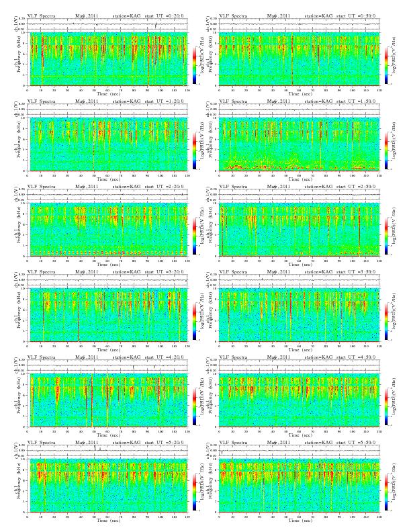
Task: Select the waveform trace above 2:20:0 spectrogram
Action: point(107,195)
